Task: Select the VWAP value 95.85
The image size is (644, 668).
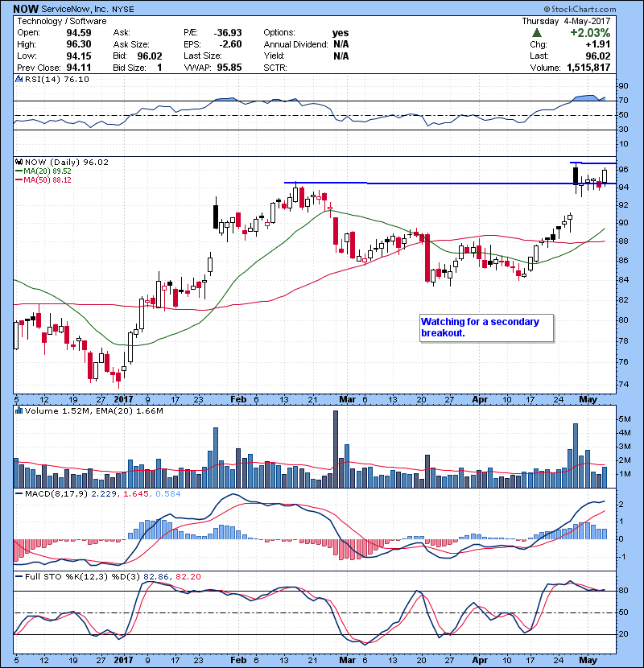Action: 229,68
